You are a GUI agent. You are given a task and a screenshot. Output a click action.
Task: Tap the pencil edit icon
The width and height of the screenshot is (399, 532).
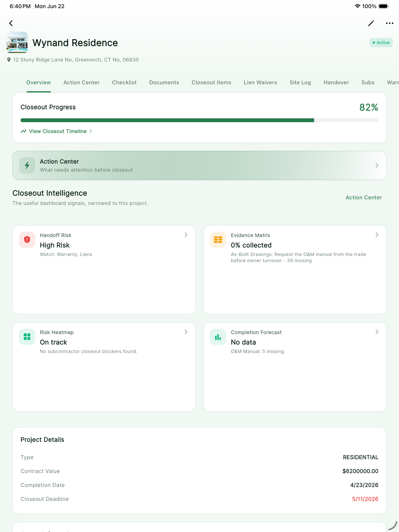tap(371, 23)
